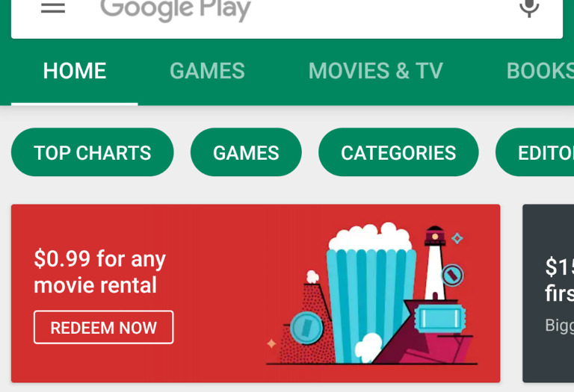Browse via the CATEGORIES chip
The width and height of the screenshot is (574, 392).
tap(398, 152)
